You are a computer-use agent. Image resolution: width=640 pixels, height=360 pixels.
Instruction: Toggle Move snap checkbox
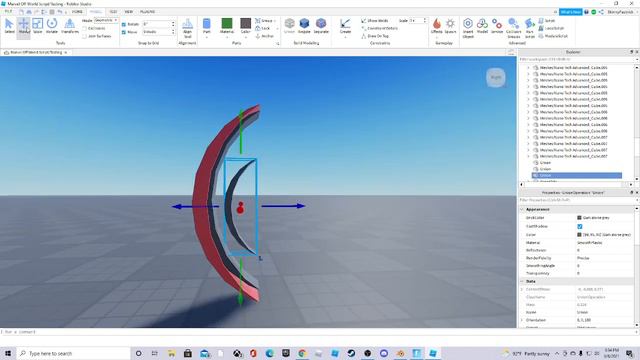[124, 32]
